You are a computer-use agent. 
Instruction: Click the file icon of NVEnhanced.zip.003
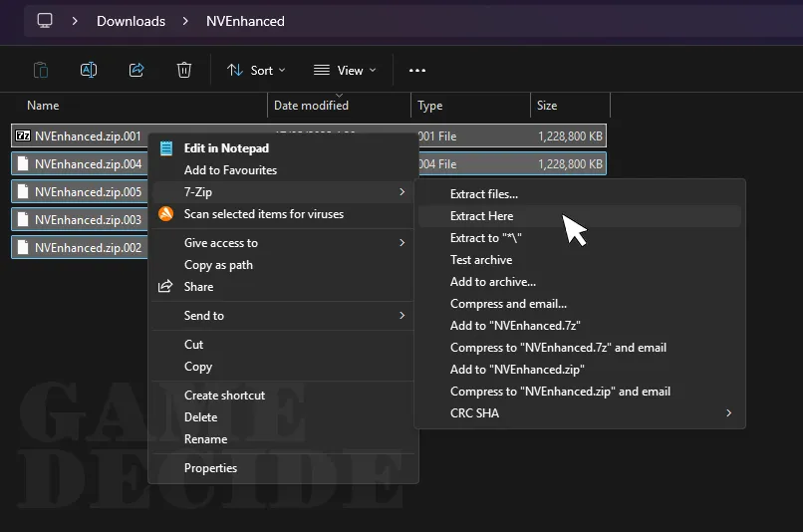coord(23,219)
